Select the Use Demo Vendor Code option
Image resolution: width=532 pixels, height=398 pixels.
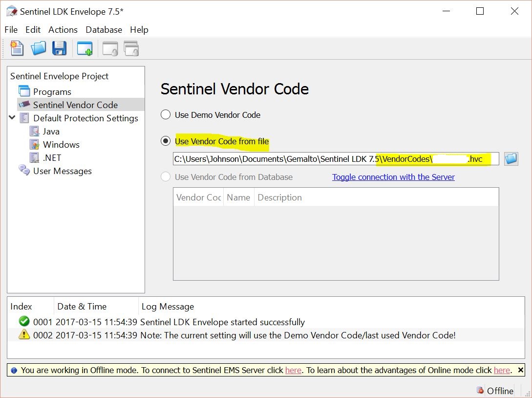click(166, 115)
